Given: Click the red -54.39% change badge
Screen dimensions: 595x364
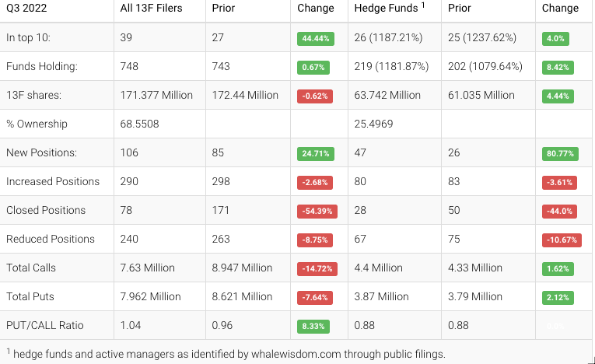Looking at the screenshot, I should point(318,211).
